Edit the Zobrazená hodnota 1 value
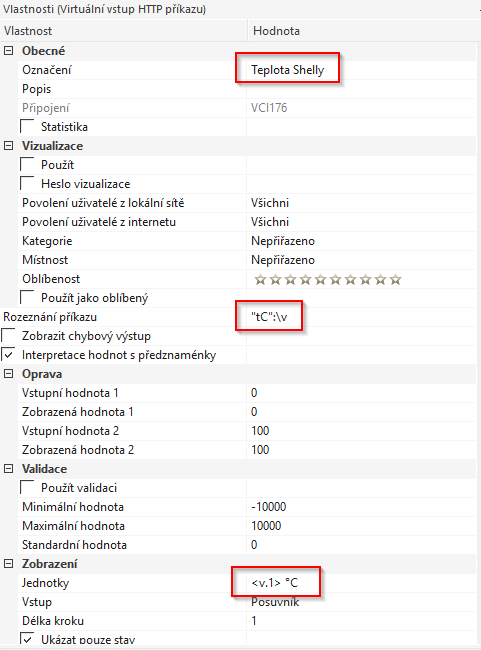 [x=362, y=412]
